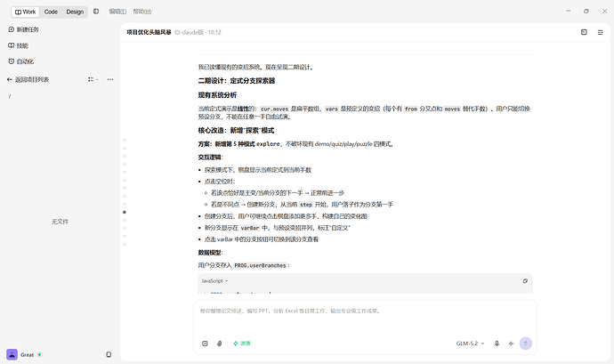Click the 交互逻辑 label

point(210,158)
